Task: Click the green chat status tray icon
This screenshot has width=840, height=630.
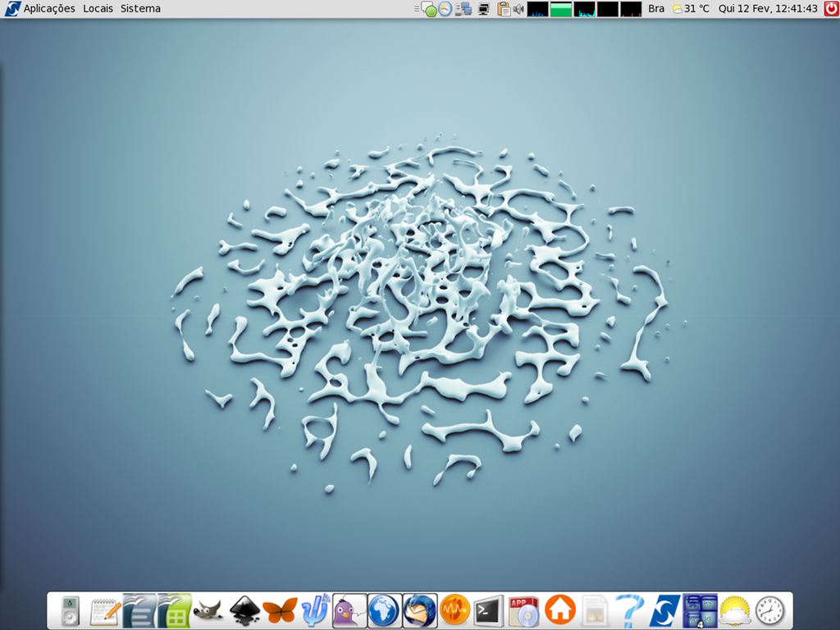Action: [x=429, y=9]
